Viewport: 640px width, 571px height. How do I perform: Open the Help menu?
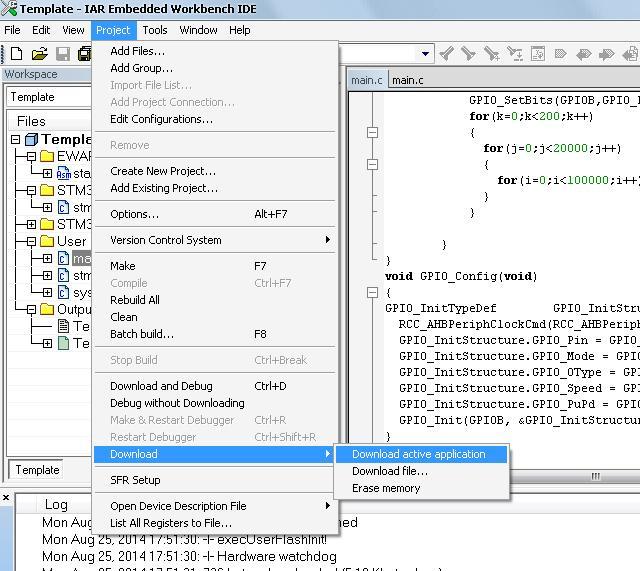click(240, 30)
